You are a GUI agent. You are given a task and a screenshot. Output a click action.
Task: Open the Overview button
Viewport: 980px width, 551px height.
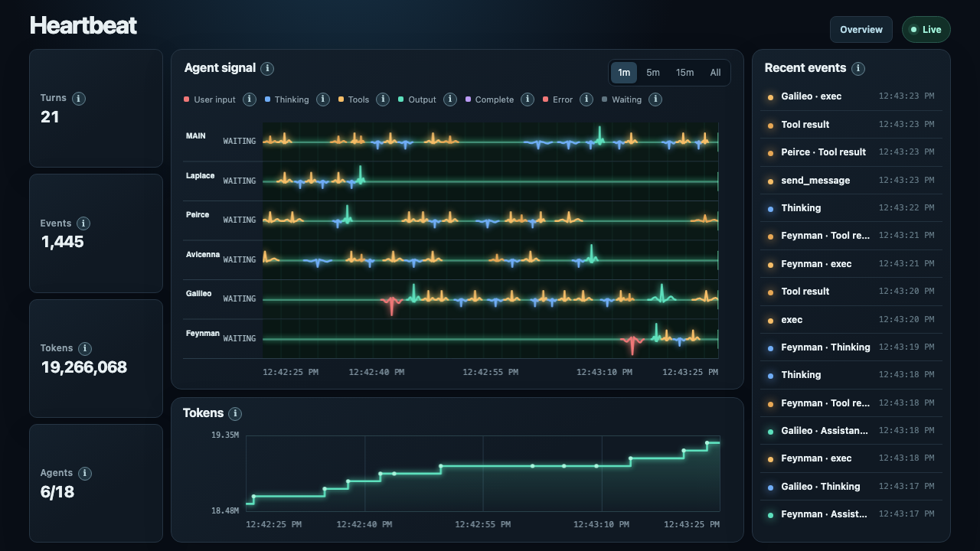[861, 30]
